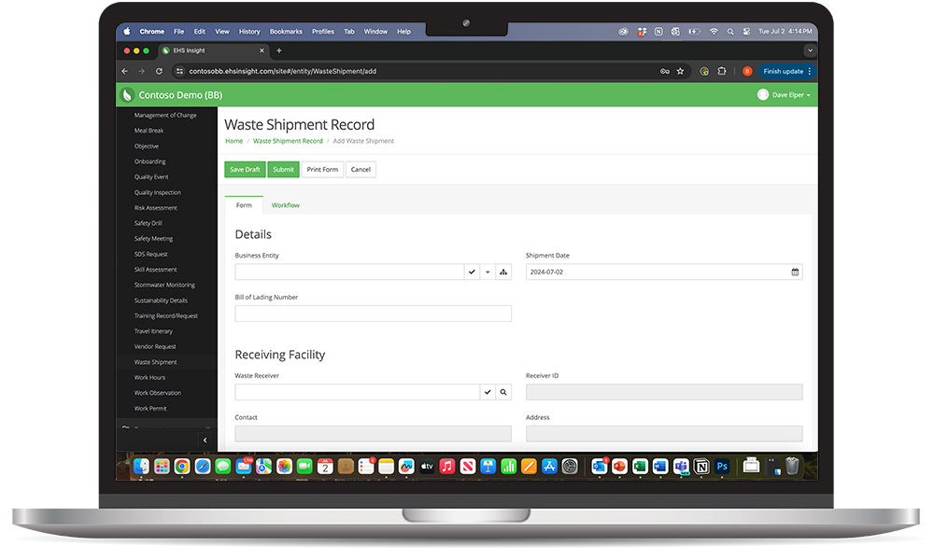Viewport: 934px width, 560px height.
Task: Expand the Business Entity dropdown arrow
Action: [488, 272]
